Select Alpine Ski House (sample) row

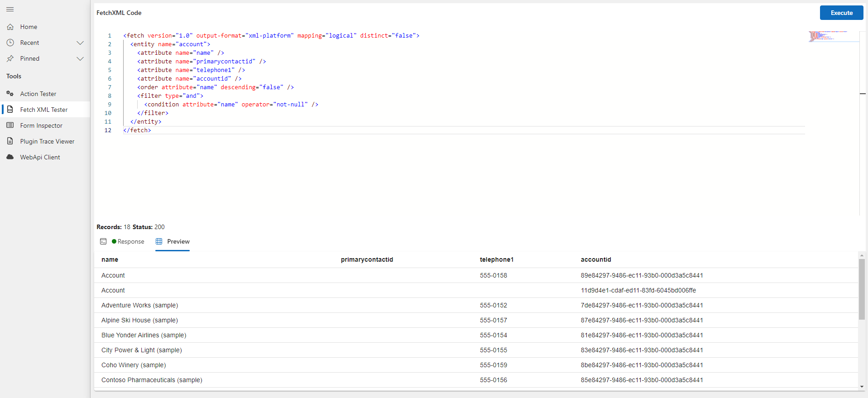pos(476,320)
